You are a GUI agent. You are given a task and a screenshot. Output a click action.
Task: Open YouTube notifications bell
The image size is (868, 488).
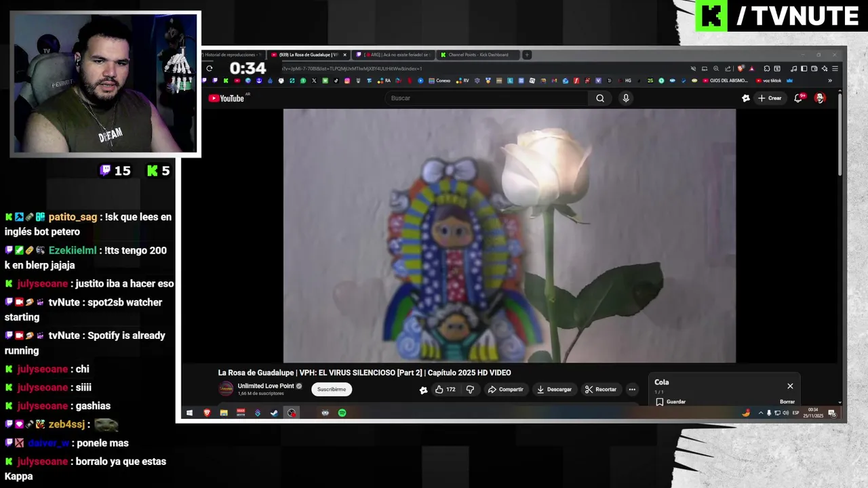point(799,98)
